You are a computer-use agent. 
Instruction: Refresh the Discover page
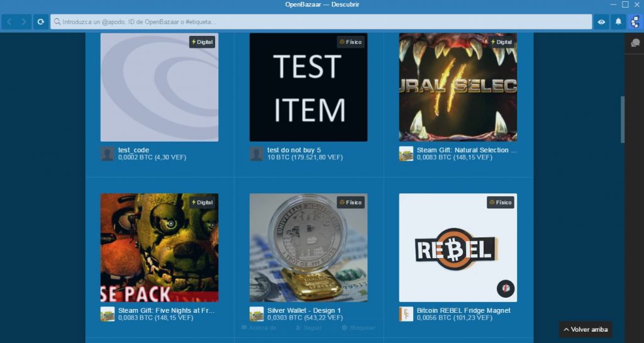coord(41,22)
